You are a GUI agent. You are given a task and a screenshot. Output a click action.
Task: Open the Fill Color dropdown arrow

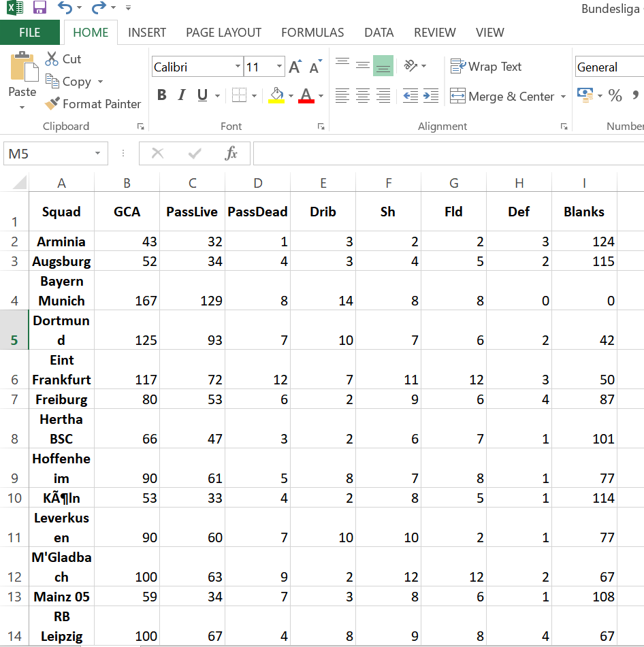291,96
